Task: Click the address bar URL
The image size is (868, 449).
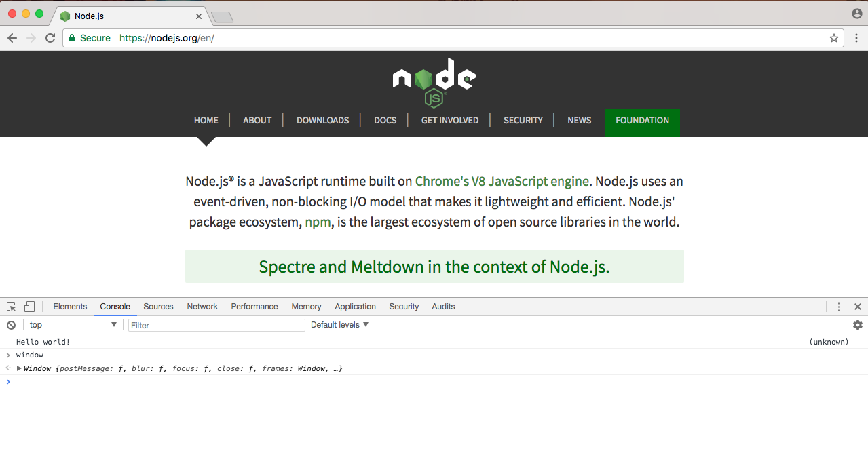Action: pos(167,38)
